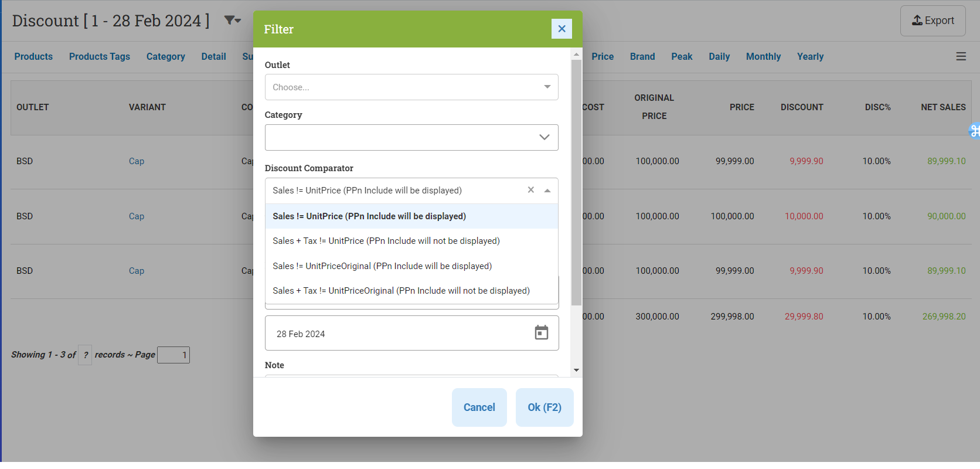Switch to the Price tab
The width and height of the screenshot is (980, 469).
tap(603, 56)
